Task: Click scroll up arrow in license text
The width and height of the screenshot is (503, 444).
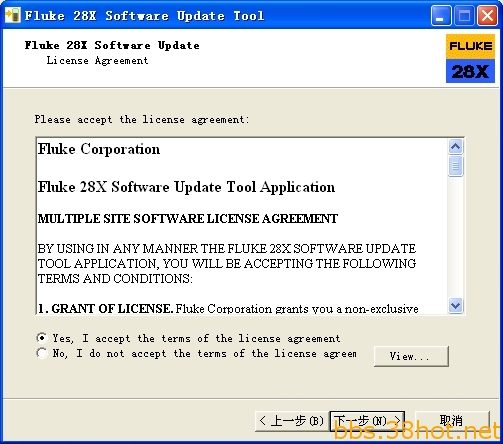Action: (455, 146)
